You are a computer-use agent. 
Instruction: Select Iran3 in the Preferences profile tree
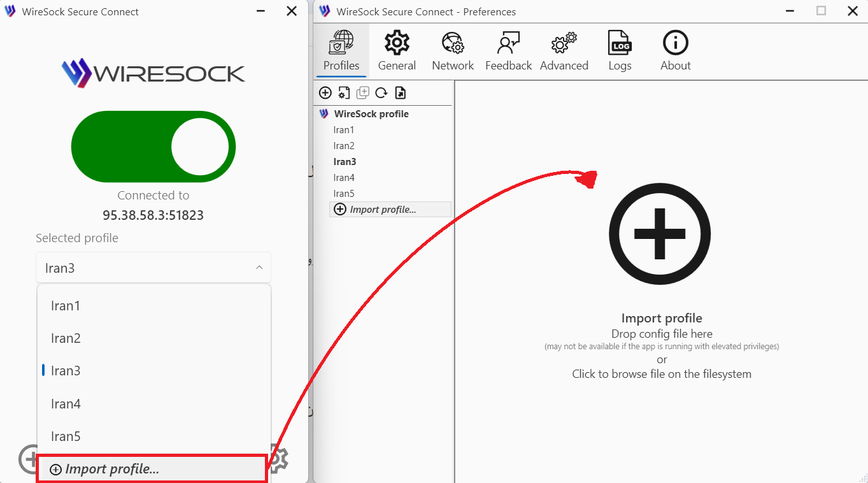(x=345, y=162)
